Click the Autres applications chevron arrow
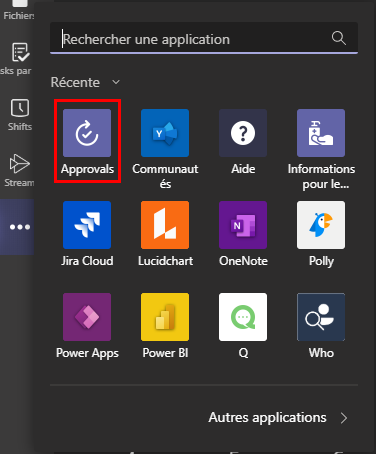376x454 pixels. coord(344,418)
